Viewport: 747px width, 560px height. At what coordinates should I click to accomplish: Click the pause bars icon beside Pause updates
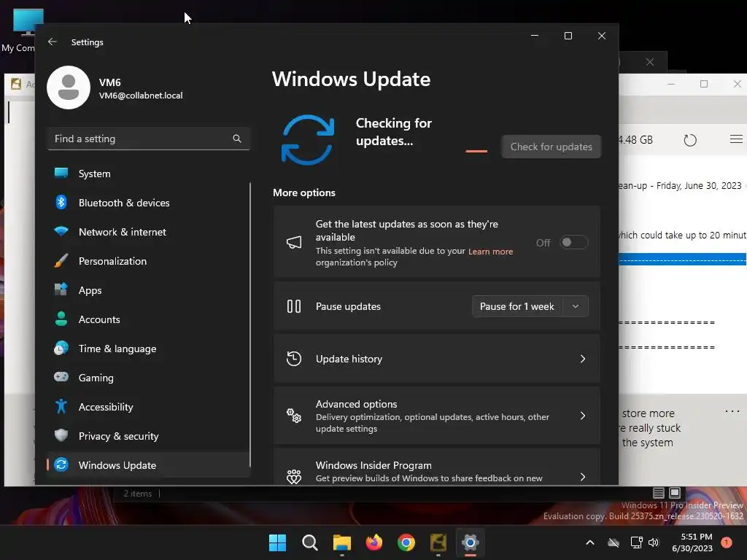(x=294, y=306)
